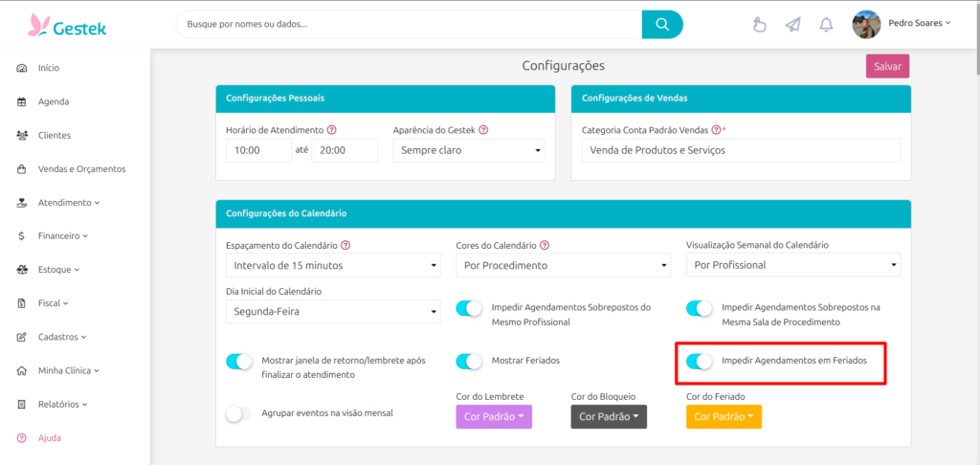980x465 pixels.
Task: Open the notifications bell icon
Action: (826, 25)
